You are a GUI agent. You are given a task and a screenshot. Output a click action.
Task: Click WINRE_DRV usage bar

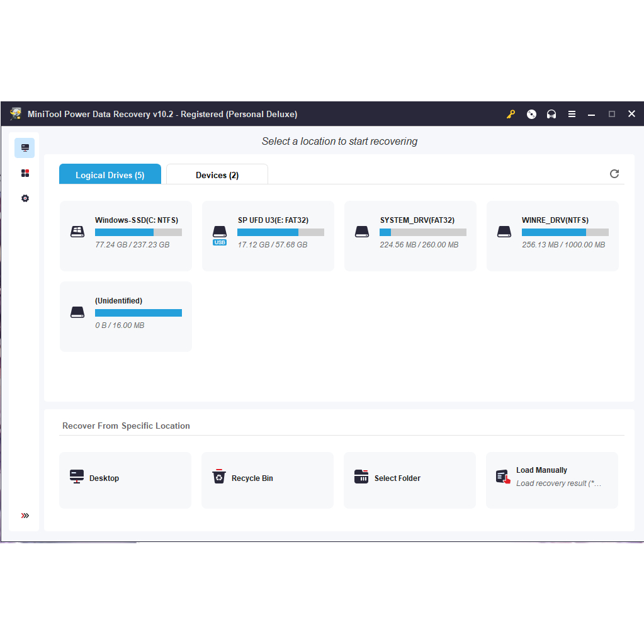click(x=565, y=232)
